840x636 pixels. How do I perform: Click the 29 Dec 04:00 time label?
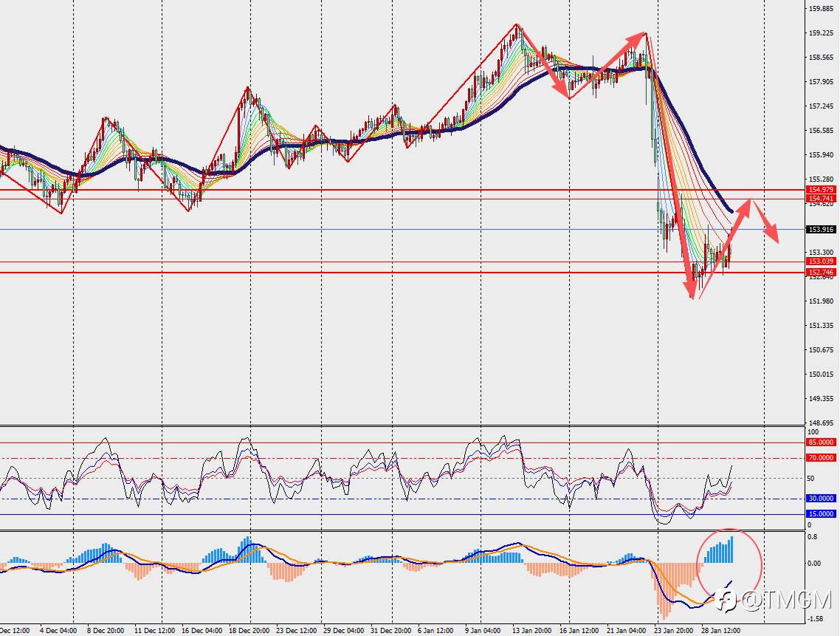point(343,631)
